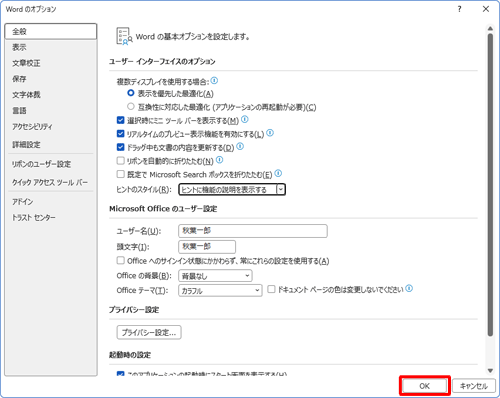500x398 pixels.
Task: Open Office の背景 dropdown
Action: (x=215, y=276)
